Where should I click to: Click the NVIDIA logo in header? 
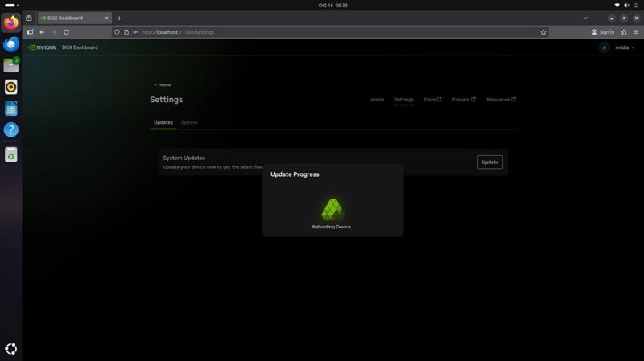tap(42, 47)
